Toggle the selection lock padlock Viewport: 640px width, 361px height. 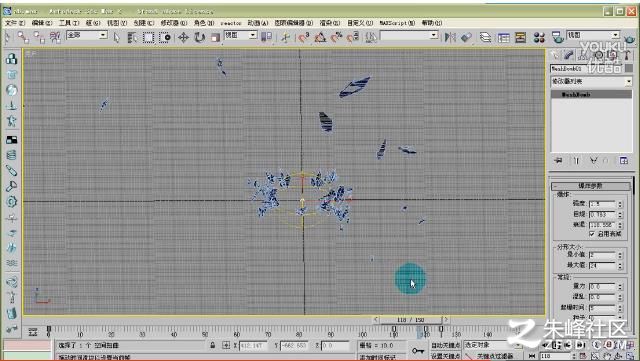pos(213,345)
